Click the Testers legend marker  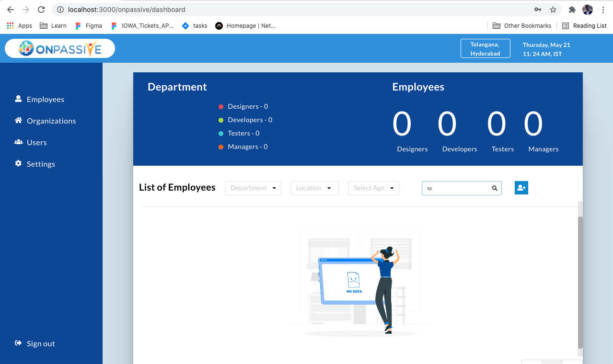pyautogui.click(x=220, y=133)
